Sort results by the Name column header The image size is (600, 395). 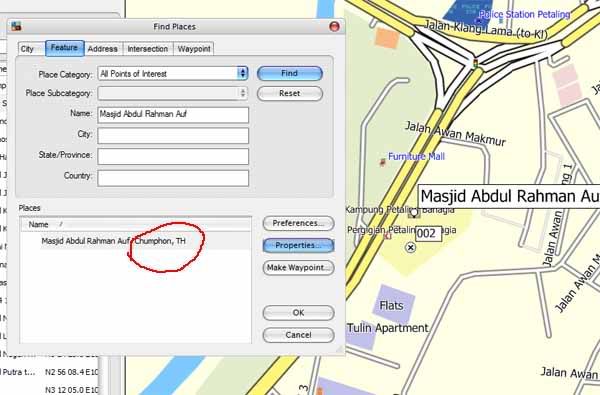(x=135, y=224)
